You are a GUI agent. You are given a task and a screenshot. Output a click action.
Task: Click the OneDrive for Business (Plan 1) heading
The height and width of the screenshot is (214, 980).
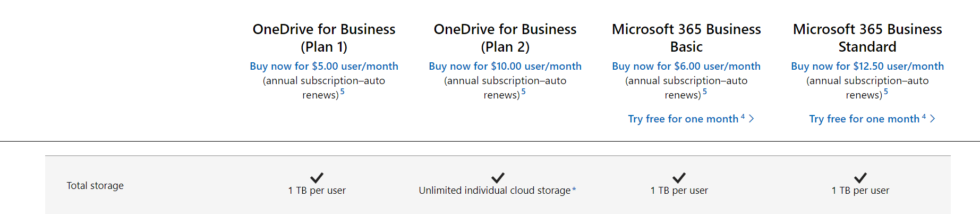point(324,38)
